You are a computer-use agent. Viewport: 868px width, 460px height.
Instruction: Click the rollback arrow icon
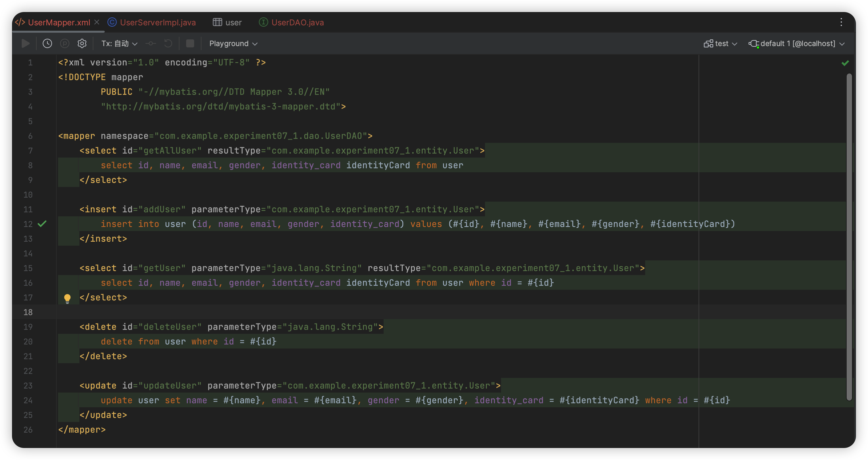coord(168,43)
